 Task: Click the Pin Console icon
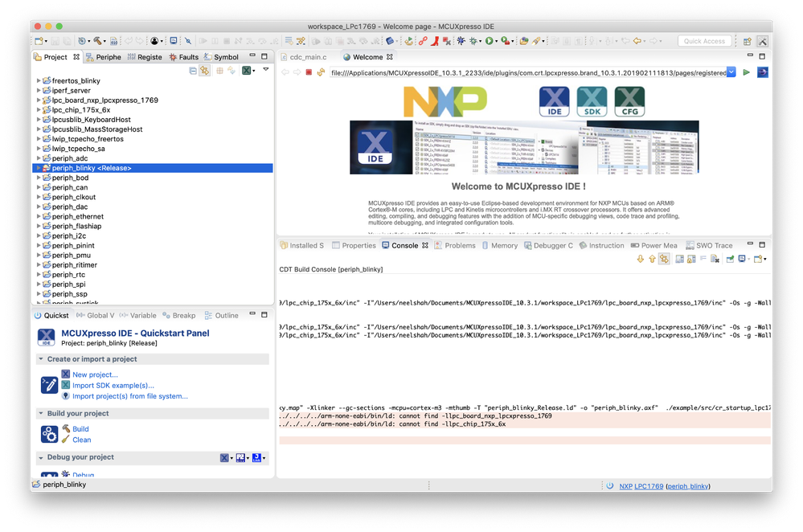(731, 259)
